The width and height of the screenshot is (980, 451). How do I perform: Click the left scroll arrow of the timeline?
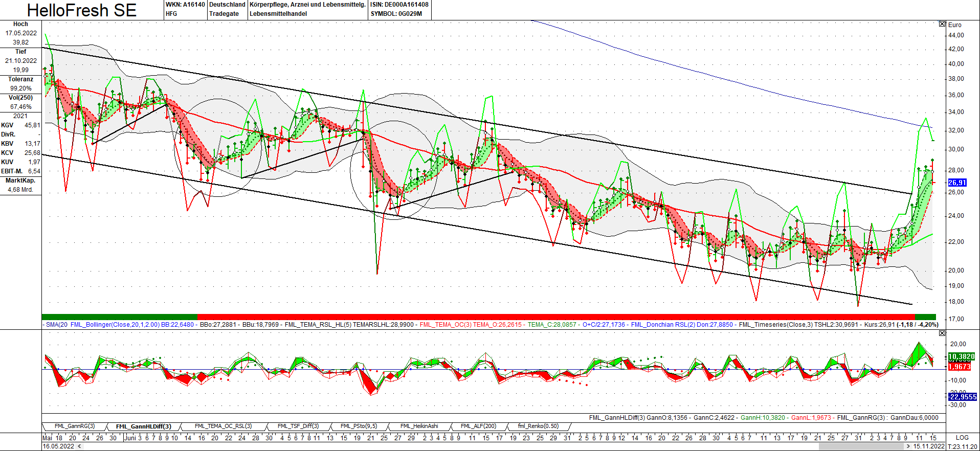(79, 446)
